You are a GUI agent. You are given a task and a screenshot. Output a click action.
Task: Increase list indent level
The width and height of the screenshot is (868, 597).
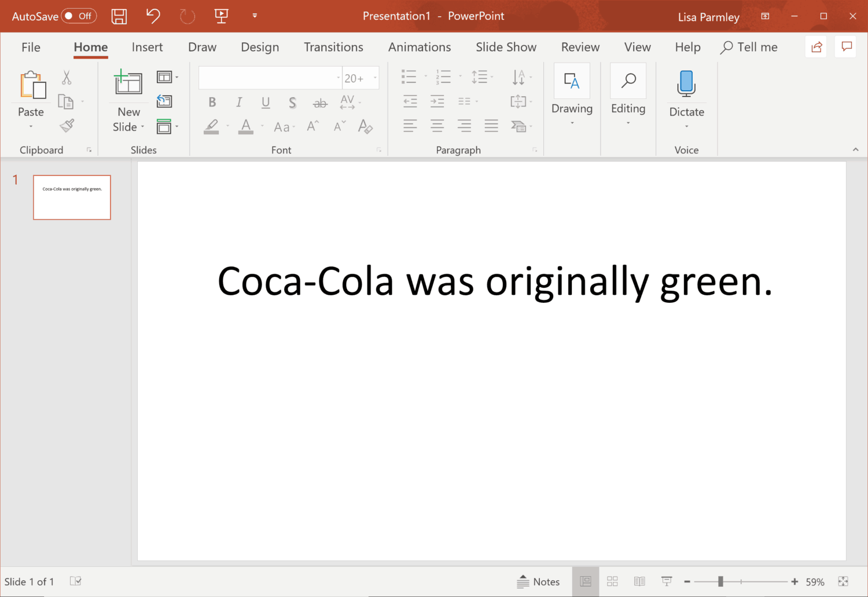click(437, 101)
